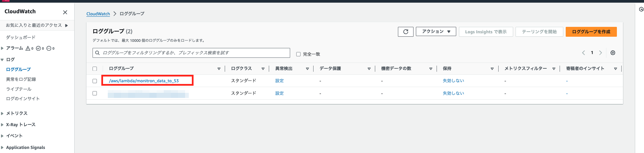The width and height of the screenshot is (644, 153).
Task: Enable the 完全一致 exact match checkbox
Action: coord(298,54)
